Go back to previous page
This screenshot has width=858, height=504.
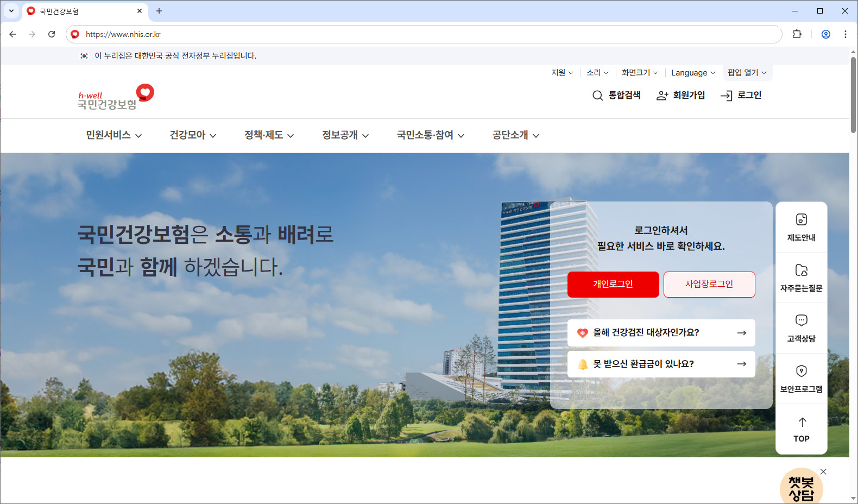(x=12, y=34)
